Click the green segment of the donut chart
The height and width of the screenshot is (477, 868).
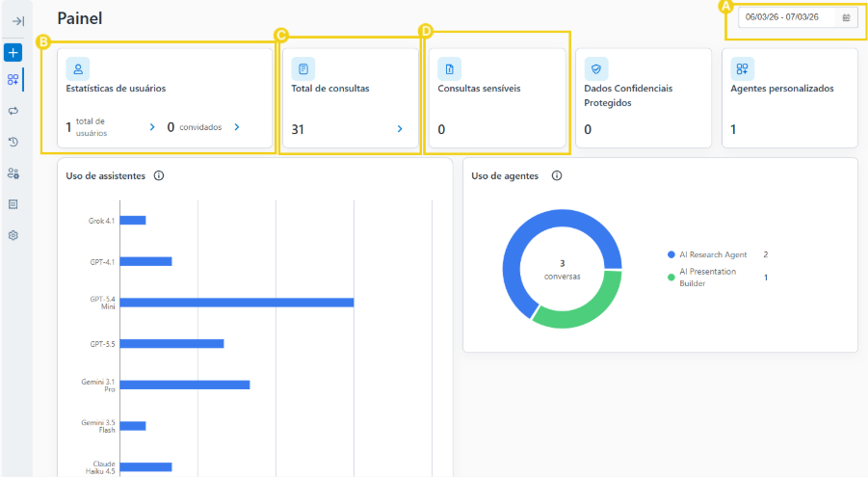click(587, 313)
